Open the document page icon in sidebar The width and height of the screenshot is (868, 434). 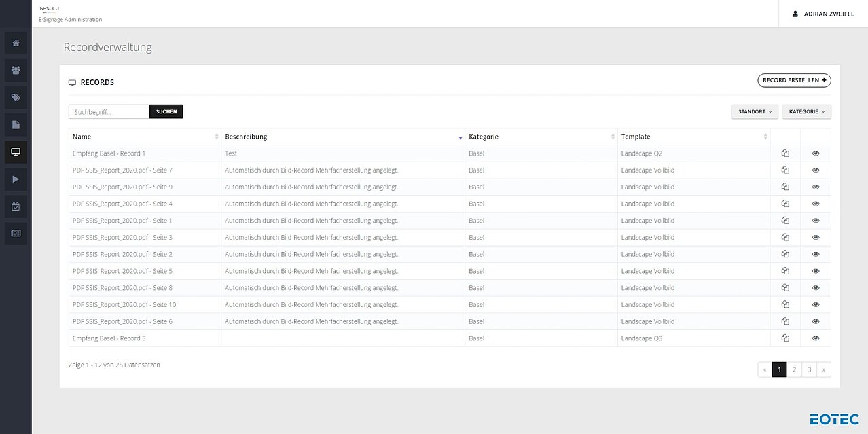16,125
